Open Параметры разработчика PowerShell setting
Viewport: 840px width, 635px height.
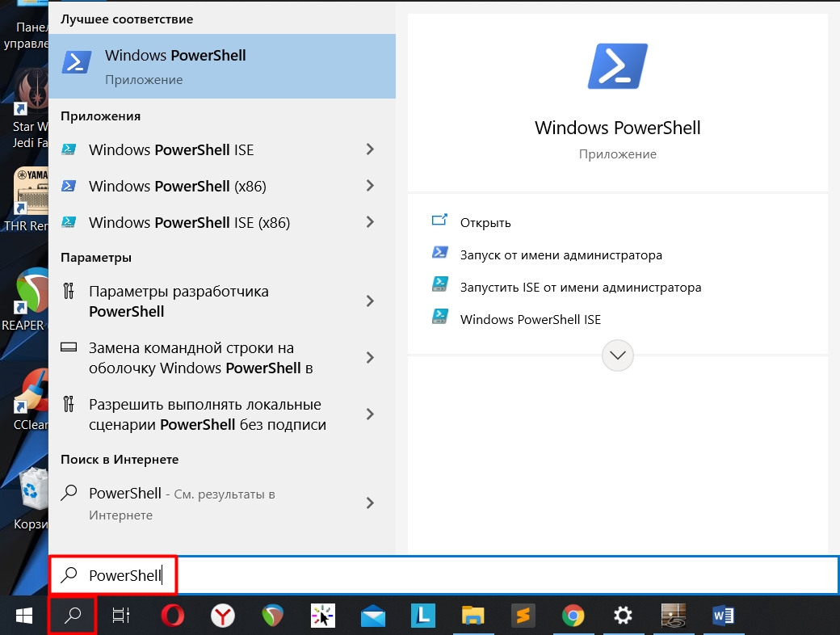coord(222,301)
